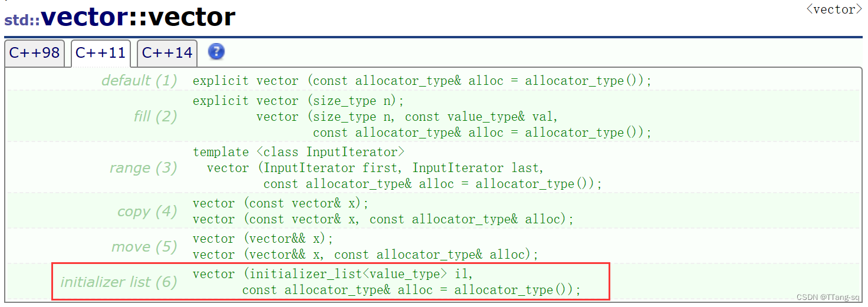Click the 'vector (const vector& x);' line
868x307 pixels.
click(281, 203)
